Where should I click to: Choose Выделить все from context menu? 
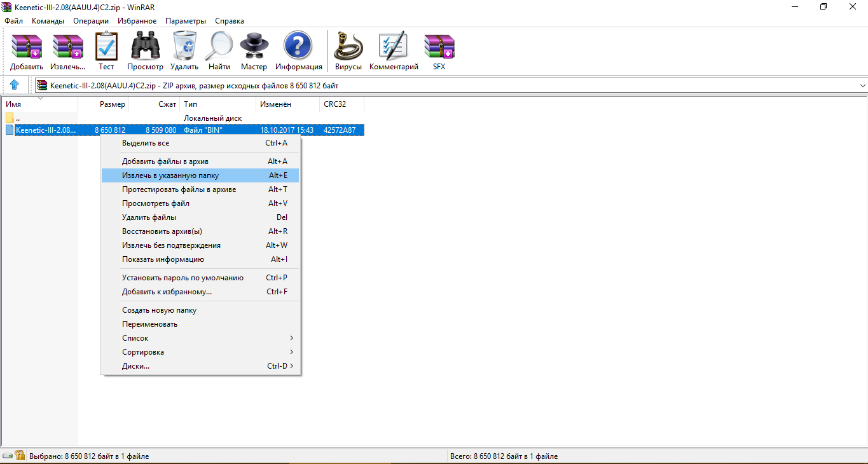click(x=200, y=143)
